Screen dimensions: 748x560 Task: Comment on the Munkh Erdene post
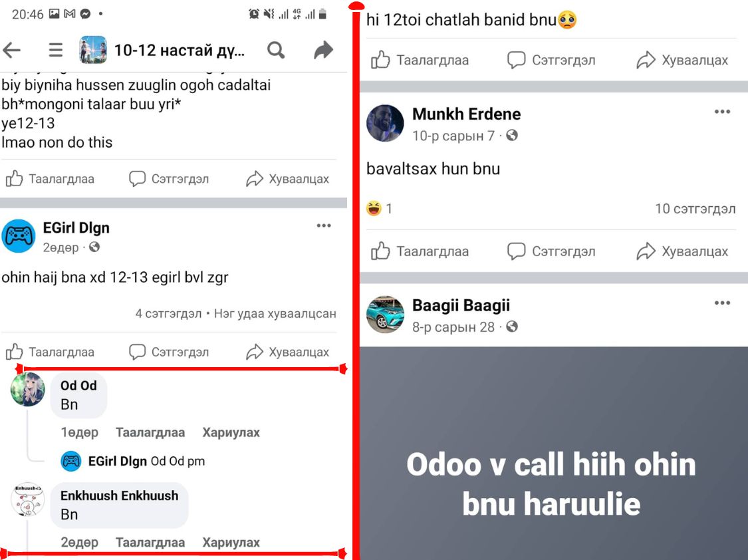[551, 251]
